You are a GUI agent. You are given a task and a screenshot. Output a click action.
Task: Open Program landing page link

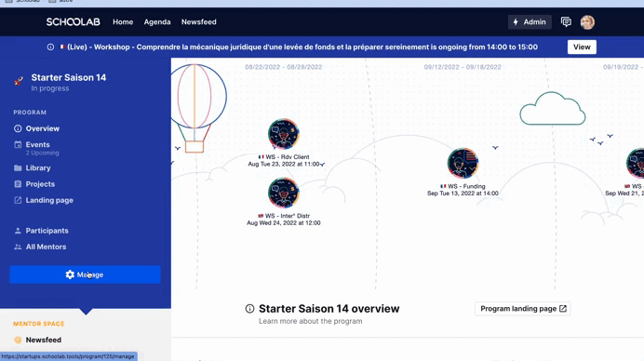click(522, 308)
